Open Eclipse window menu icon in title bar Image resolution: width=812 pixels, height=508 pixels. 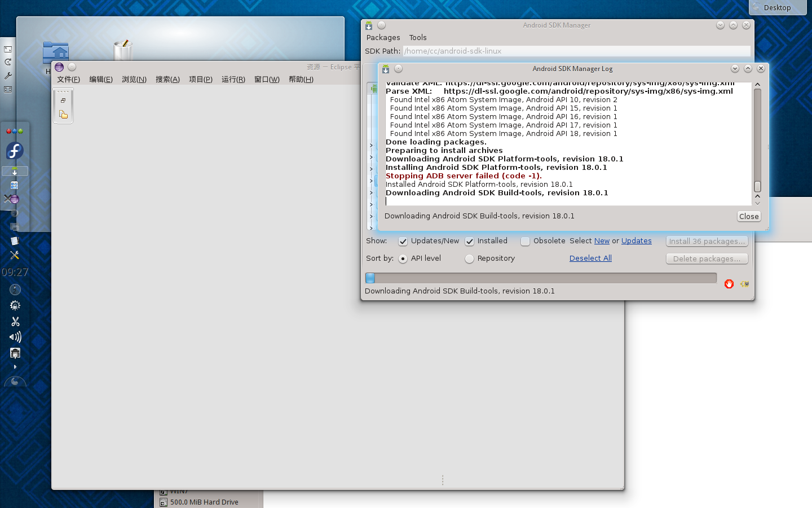pyautogui.click(x=59, y=67)
